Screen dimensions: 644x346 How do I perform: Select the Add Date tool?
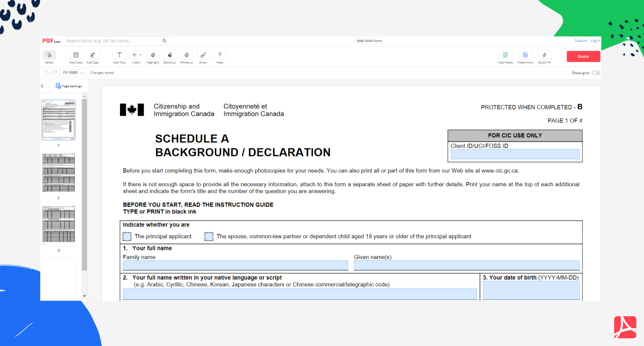76,55
